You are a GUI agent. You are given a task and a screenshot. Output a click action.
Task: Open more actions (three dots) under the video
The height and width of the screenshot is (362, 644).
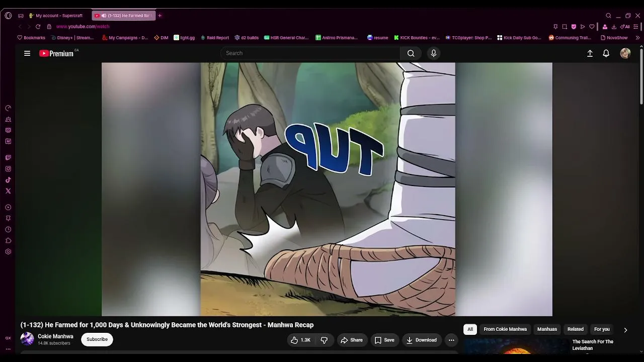tap(451, 340)
